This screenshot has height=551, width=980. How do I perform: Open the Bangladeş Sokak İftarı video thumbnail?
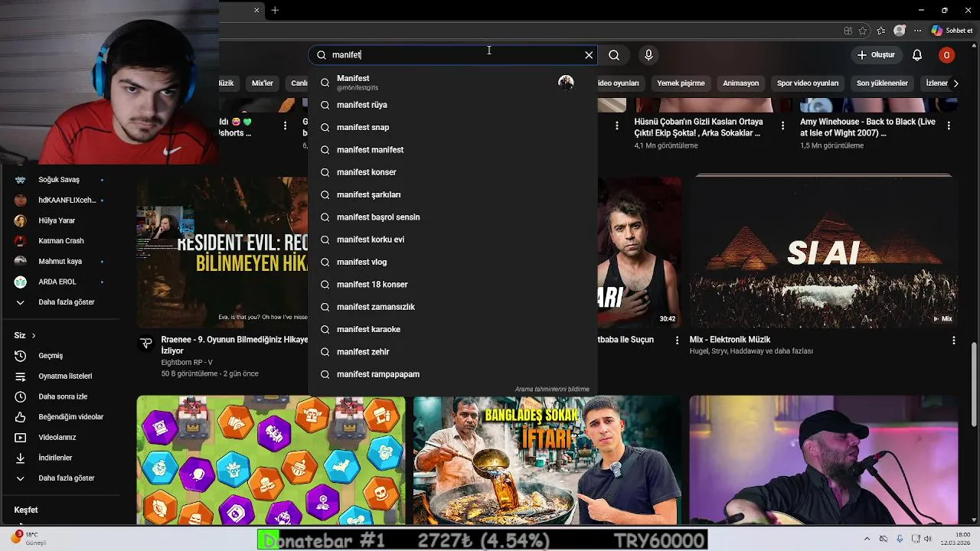pos(547,460)
